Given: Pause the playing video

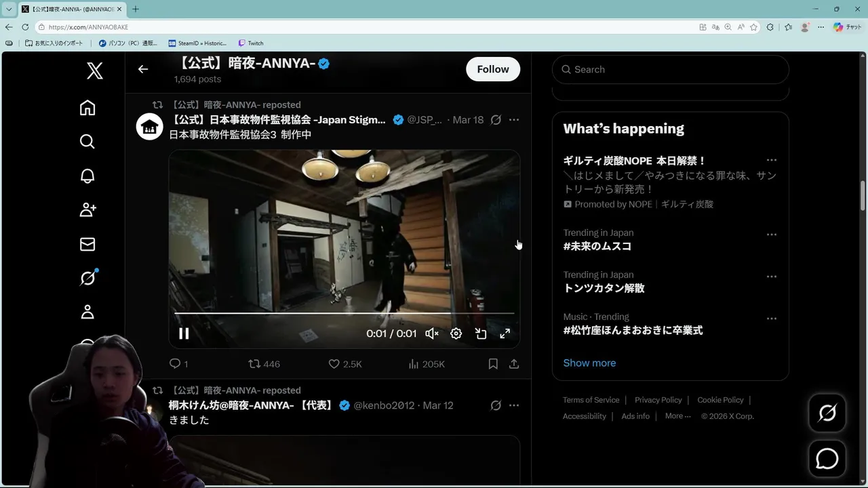Looking at the screenshot, I should click(x=184, y=333).
